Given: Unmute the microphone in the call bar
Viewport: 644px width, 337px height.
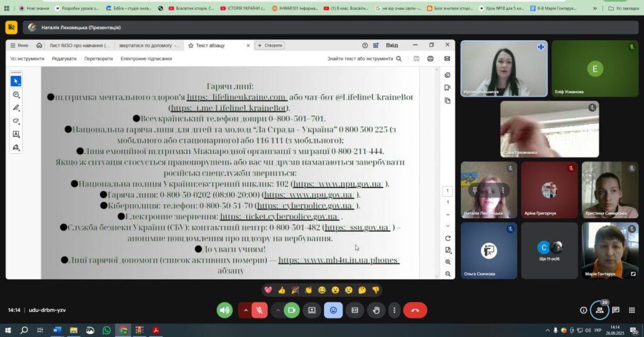Looking at the screenshot, I should click(258, 310).
